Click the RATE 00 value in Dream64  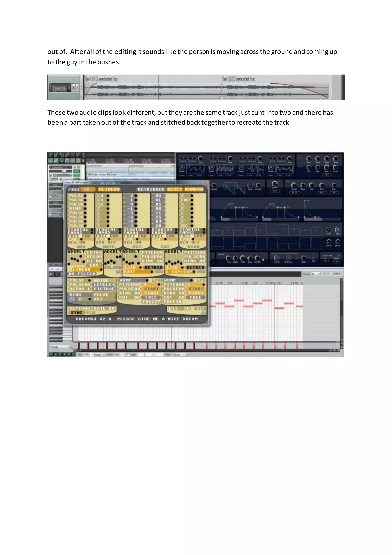104,308
